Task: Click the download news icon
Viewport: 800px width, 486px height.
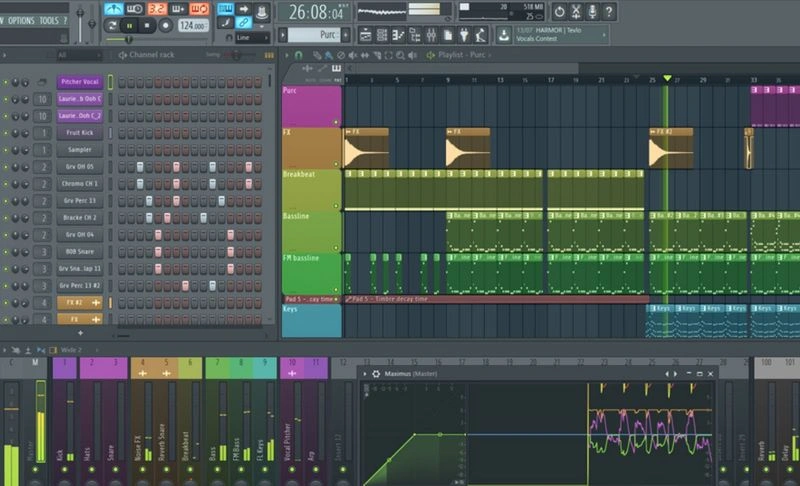Action: [504, 35]
